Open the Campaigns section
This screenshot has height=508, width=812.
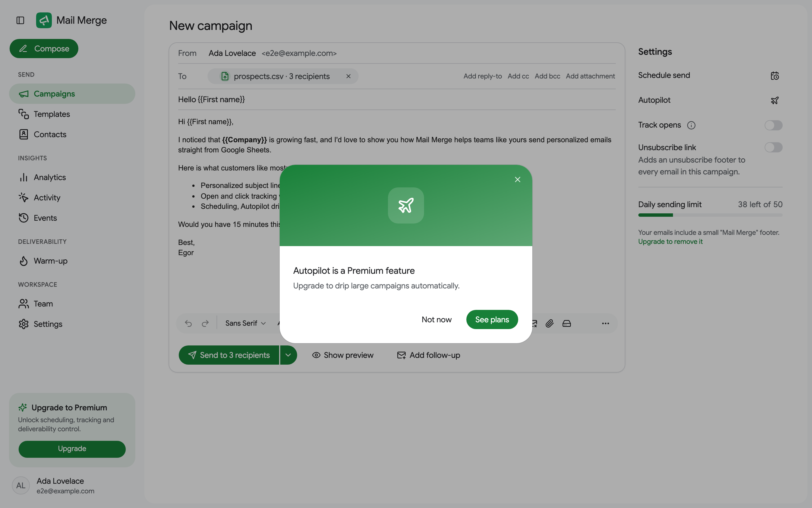pyautogui.click(x=72, y=94)
